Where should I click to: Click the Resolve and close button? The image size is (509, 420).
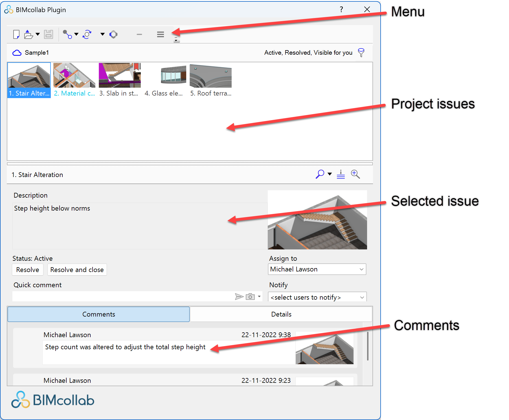77,269
